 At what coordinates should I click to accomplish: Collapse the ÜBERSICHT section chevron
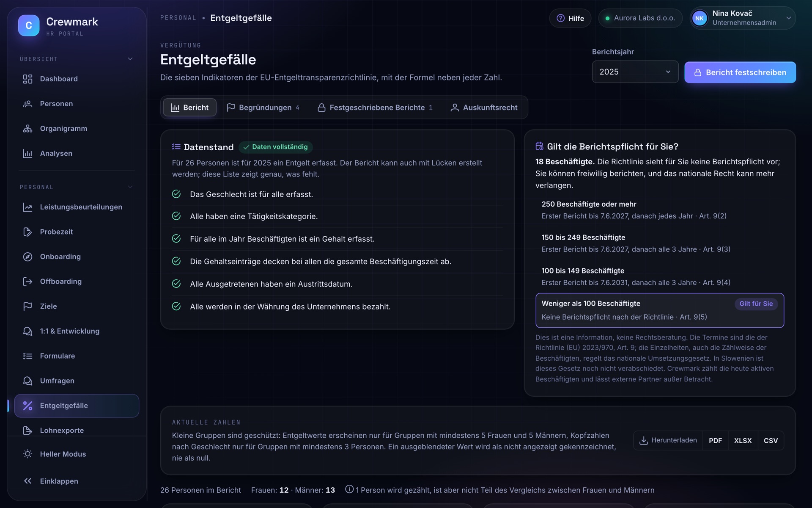click(130, 59)
